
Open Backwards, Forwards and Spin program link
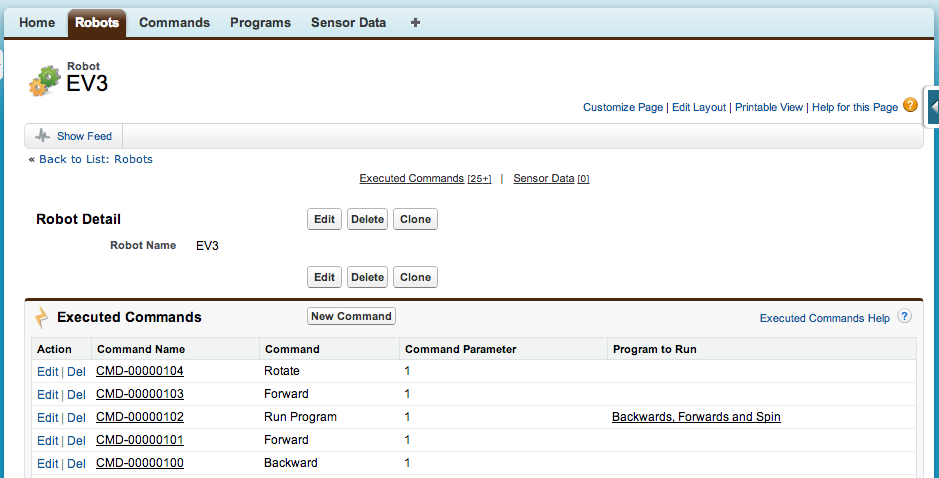696,417
